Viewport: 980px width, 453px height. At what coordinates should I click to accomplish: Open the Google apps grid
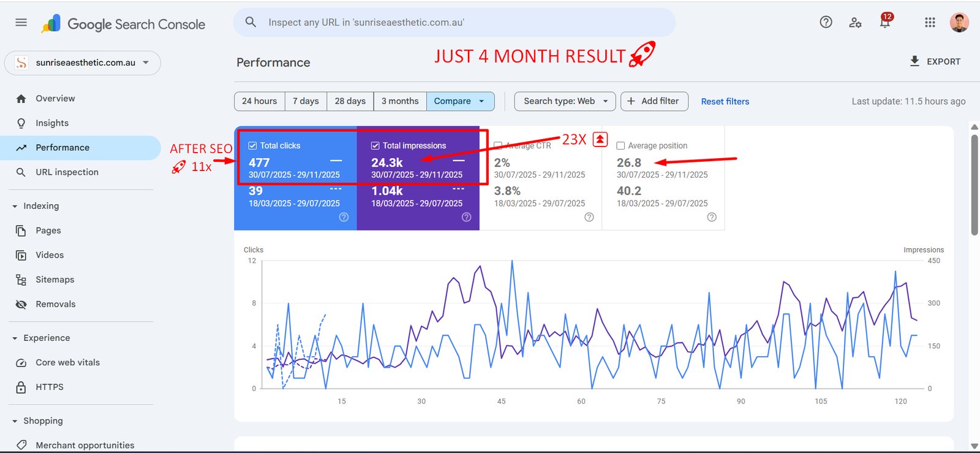coord(930,23)
